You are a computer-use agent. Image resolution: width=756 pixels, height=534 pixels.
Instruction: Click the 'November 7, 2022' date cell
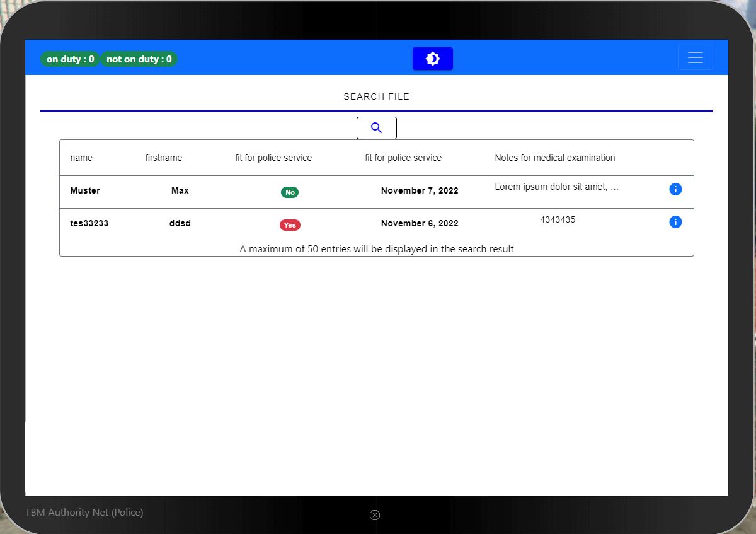point(420,190)
